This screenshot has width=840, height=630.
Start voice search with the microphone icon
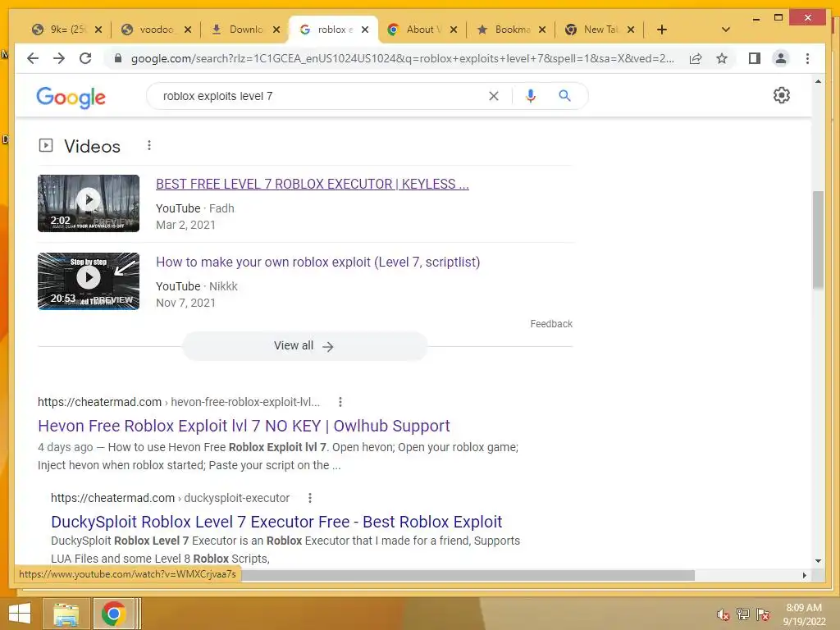click(531, 96)
